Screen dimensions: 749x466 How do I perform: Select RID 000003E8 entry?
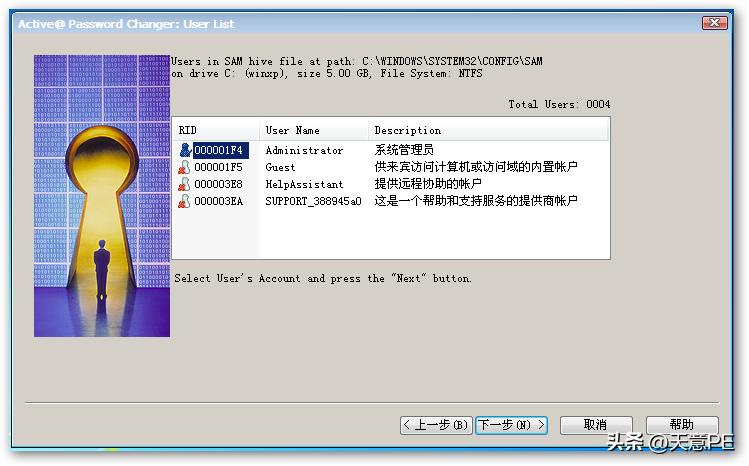click(218, 184)
